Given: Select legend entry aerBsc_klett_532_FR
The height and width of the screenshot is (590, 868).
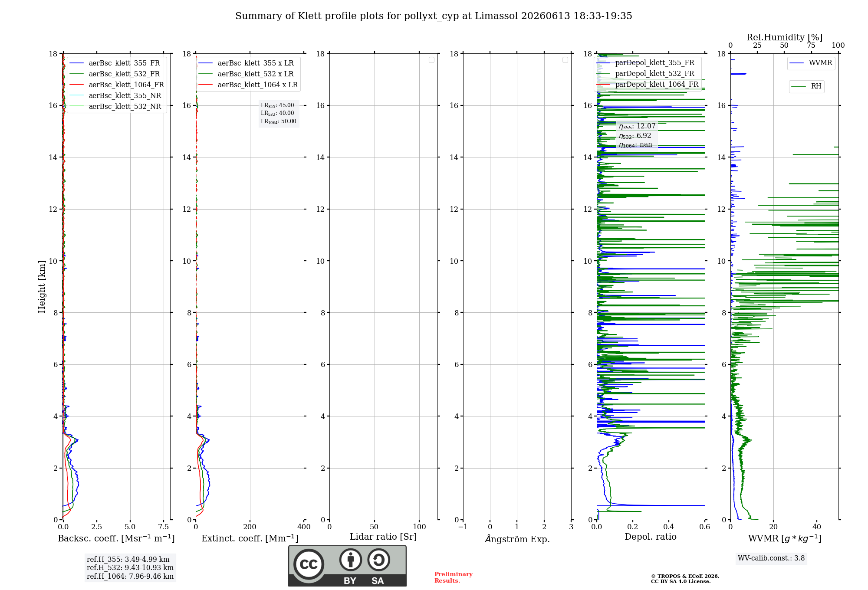Looking at the screenshot, I should tap(116, 74).
